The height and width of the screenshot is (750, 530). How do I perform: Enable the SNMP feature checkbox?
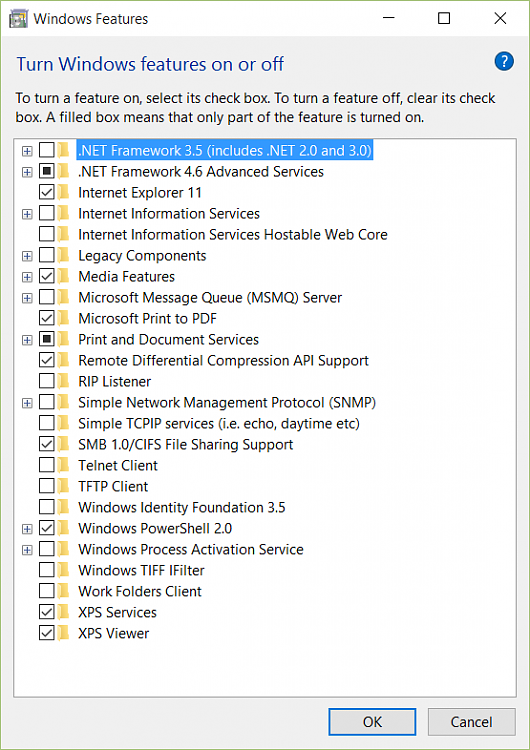coord(46,402)
